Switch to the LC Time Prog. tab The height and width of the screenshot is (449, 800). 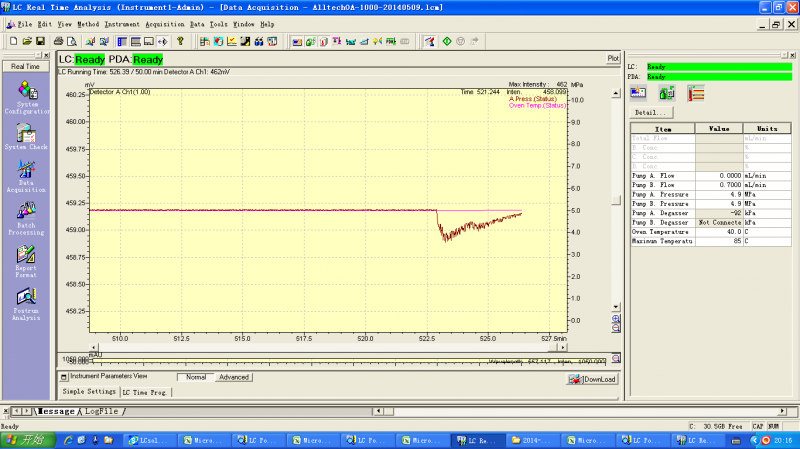coord(144,392)
